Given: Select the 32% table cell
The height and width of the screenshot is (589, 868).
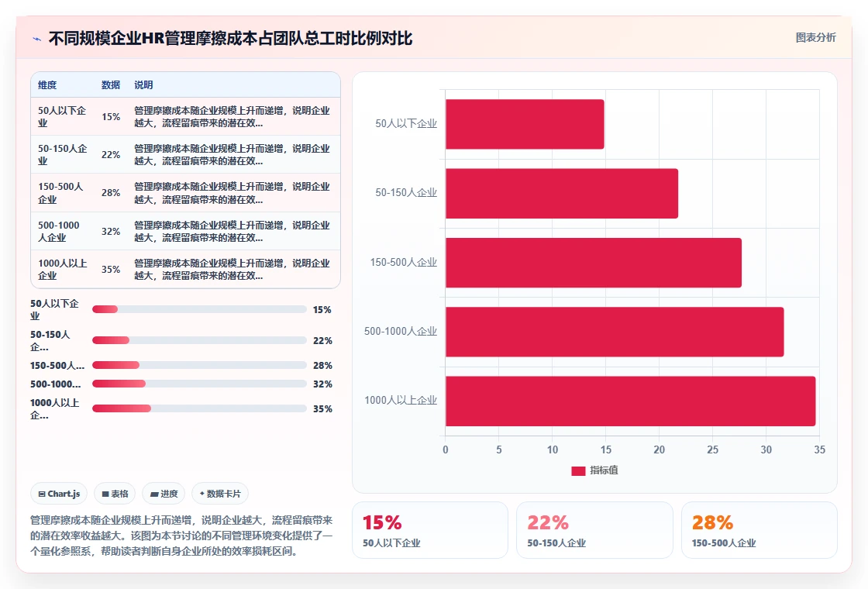Looking at the screenshot, I should click(111, 232).
